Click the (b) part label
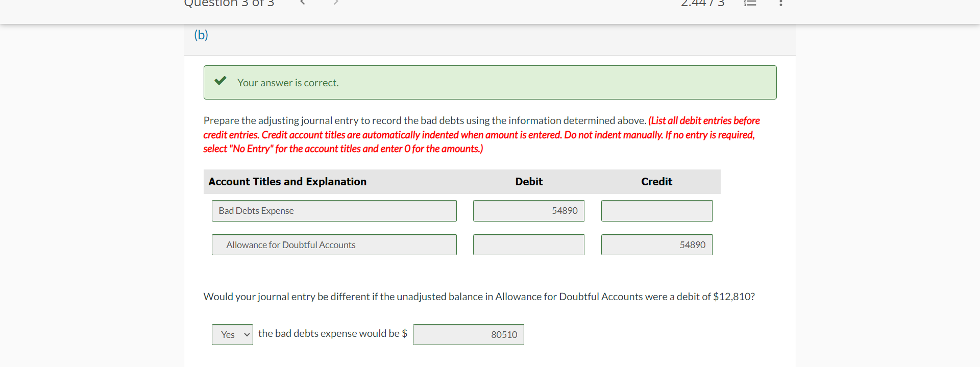This screenshot has width=980, height=367. click(201, 35)
